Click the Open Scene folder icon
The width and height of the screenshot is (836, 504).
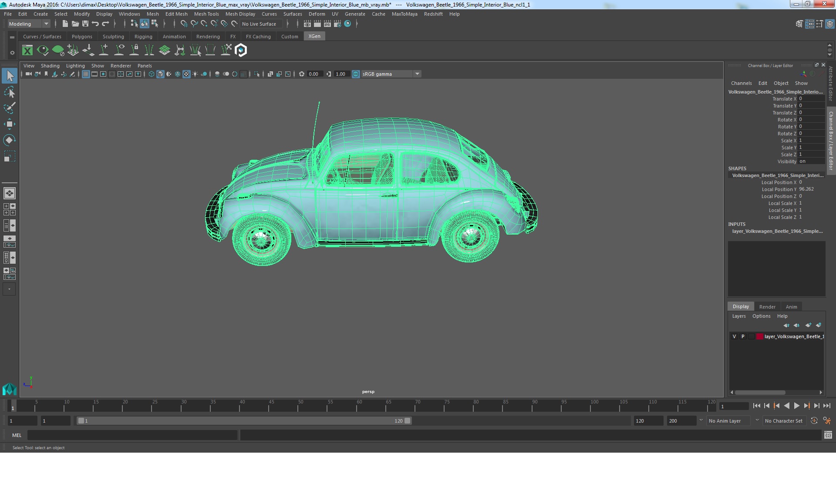coord(75,24)
